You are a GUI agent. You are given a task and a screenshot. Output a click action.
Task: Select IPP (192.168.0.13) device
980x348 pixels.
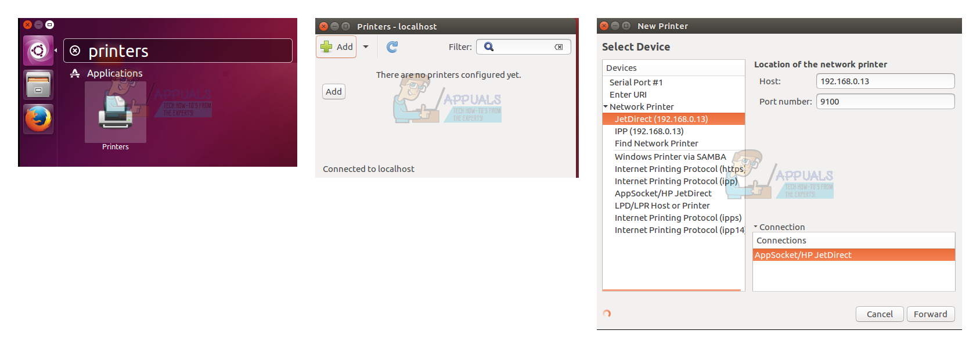649,131
